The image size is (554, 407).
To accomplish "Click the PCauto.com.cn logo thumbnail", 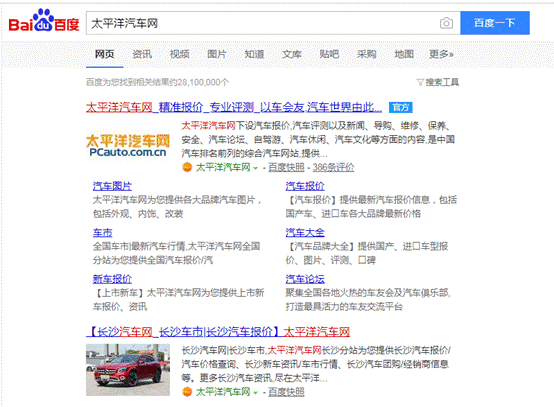I will [128, 146].
